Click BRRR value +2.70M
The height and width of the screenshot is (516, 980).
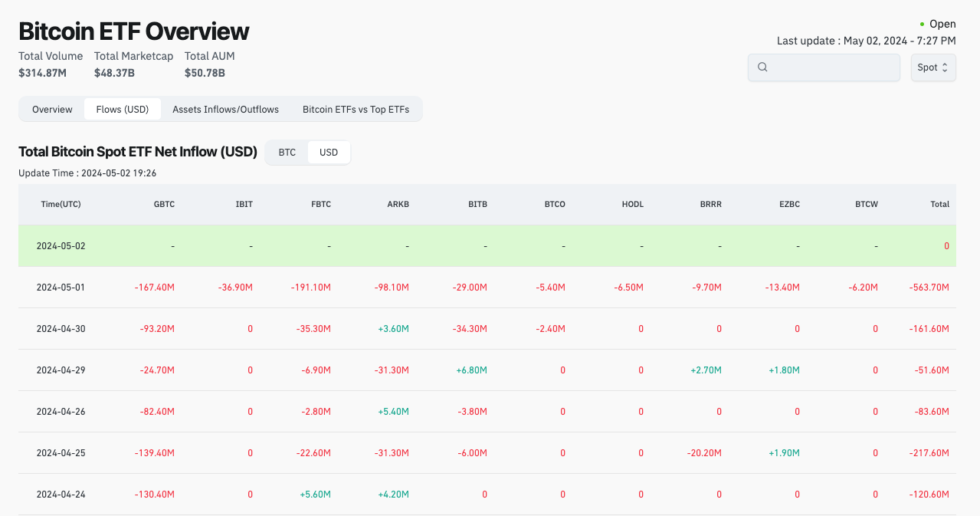pos(706,370)
